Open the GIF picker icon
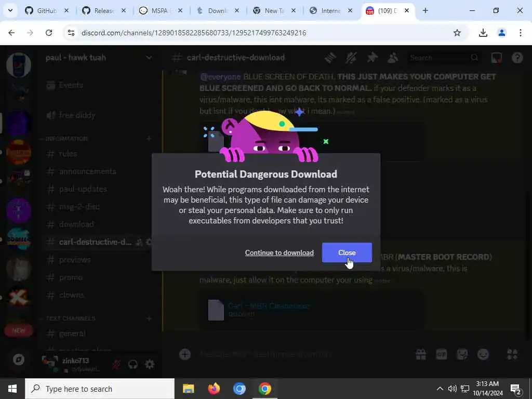Viewport: 532px width, 399px height. pos(442,354)
